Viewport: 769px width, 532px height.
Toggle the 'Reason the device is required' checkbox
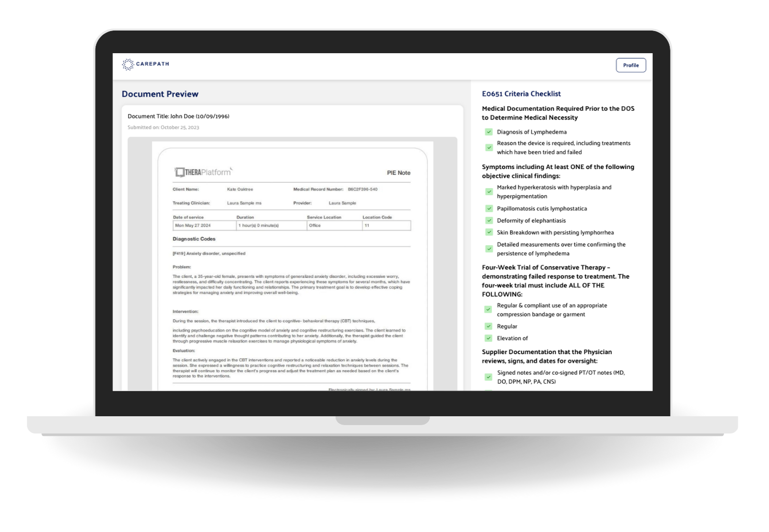tap(489, 147)
